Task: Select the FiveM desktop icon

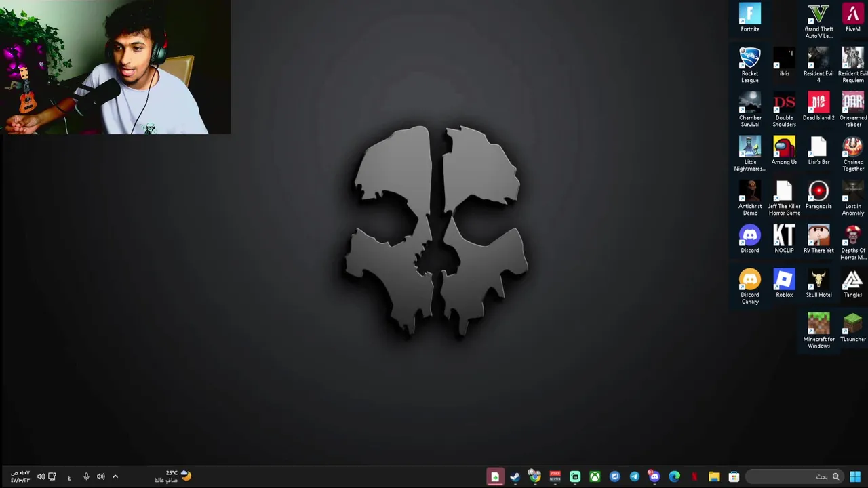Action: (853, 18)
